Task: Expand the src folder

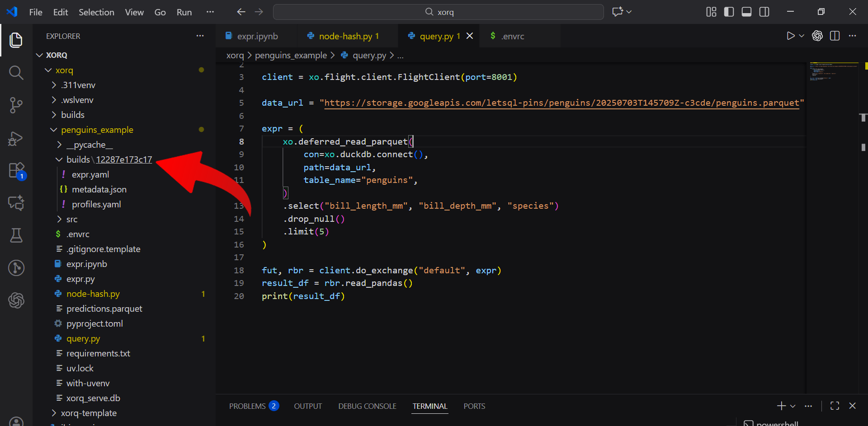Action: pos(72,219)
